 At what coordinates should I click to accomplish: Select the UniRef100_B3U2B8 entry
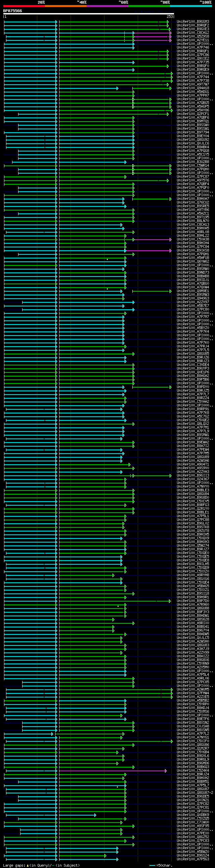click(193, 162)
